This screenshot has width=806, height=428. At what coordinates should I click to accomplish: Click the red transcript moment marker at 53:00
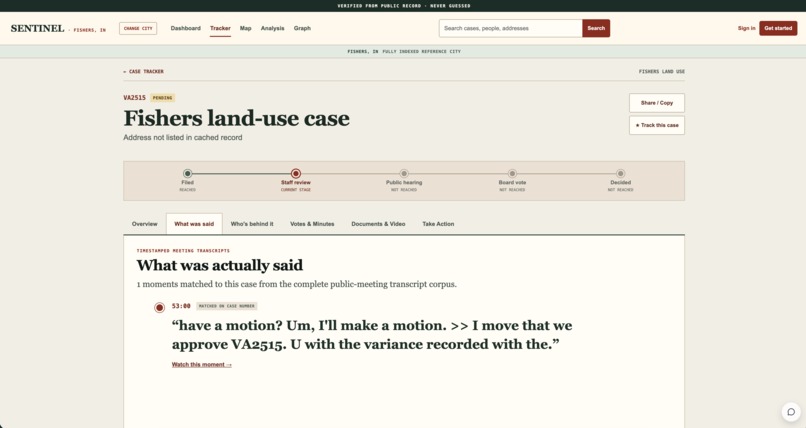(159, 307)
